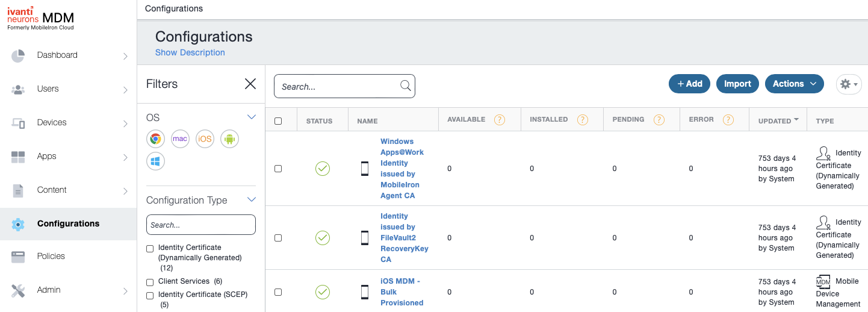Go to Devices in the sidebar
This screenshot has height=312, width=868.
tap(52, 122)
